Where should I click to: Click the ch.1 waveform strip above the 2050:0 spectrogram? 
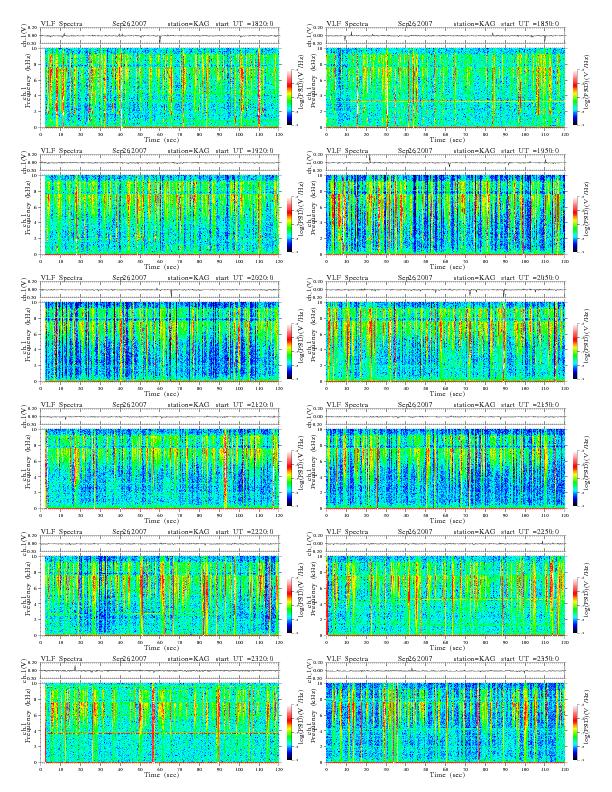click(446, 290)
